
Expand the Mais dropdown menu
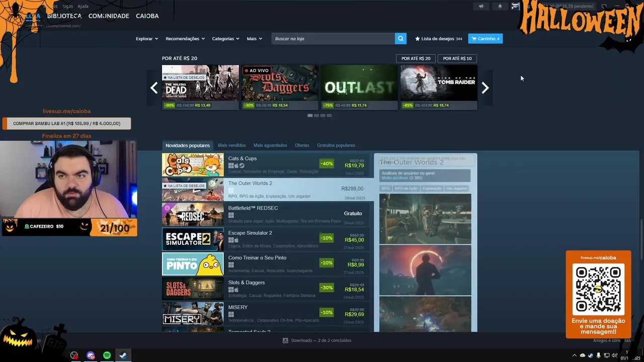pyautogui.click(x=254, y=39)
